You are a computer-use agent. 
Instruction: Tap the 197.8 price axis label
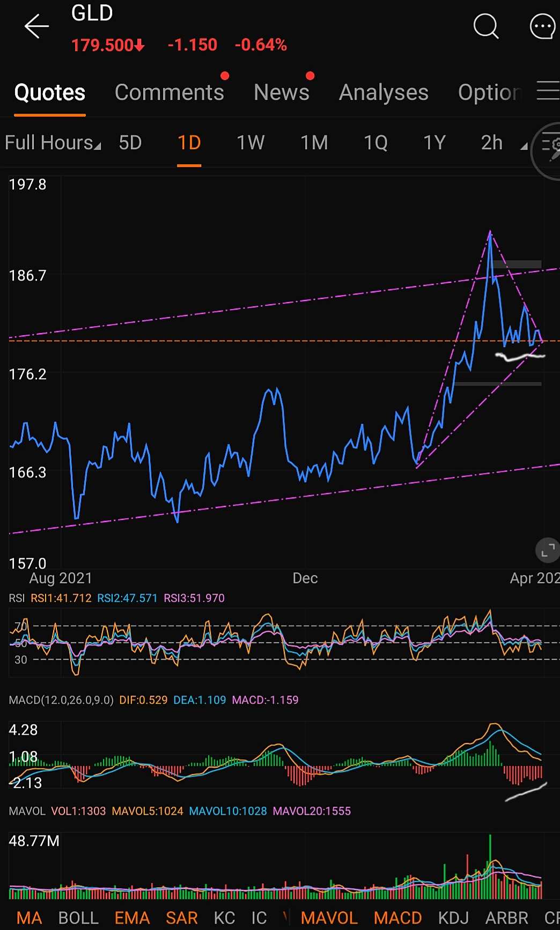pos(27,184)
